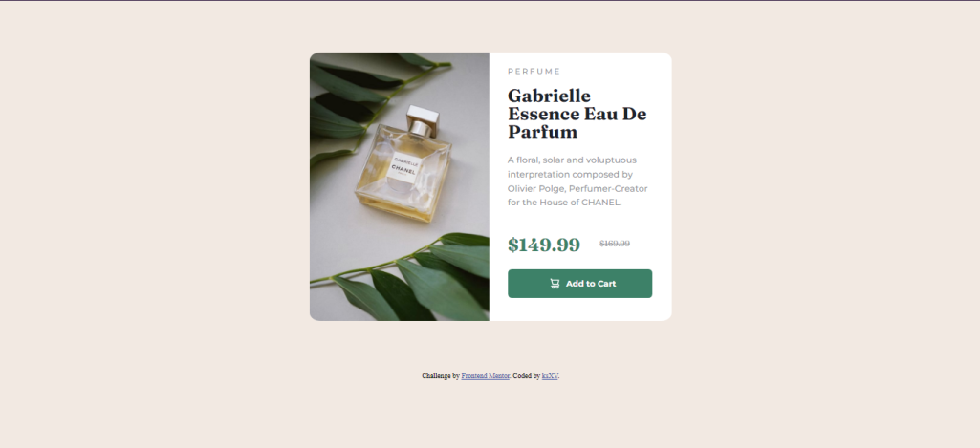The image size is (980, 448).
Task: Open the kxXV coder profile link
Action: pos(550,376)
